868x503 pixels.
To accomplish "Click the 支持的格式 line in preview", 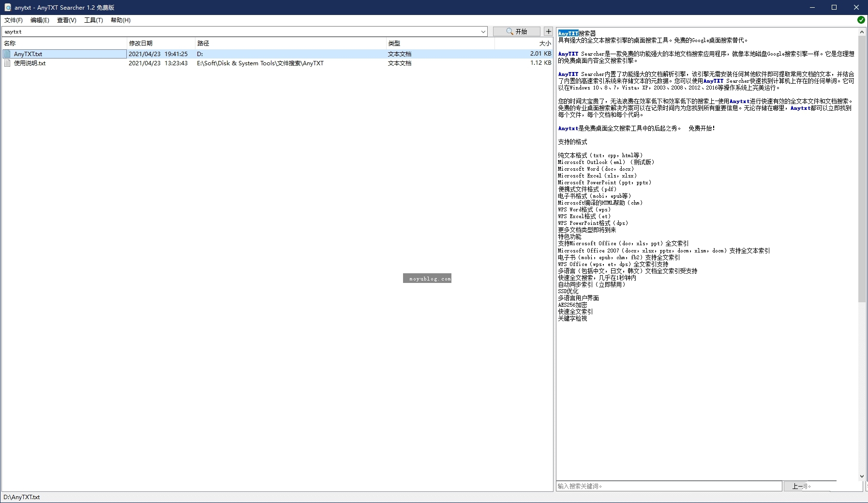I will [x=572, y=142].
